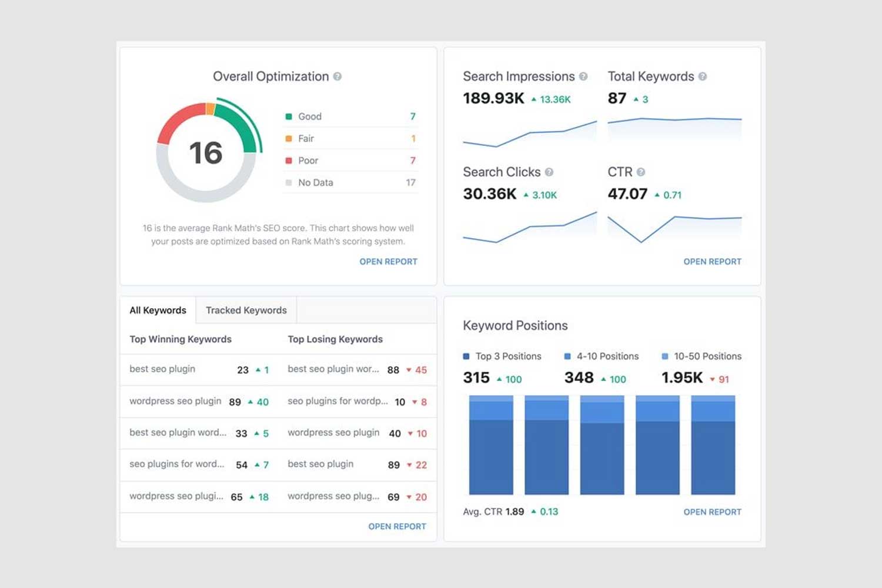Click the Total Keywords help icon
The height and width of the screenshot is (588, 882).
coord(703,76)
